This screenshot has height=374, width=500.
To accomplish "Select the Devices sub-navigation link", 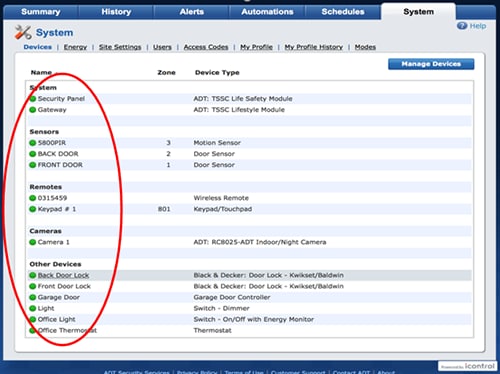I will [x=38, y=47].
